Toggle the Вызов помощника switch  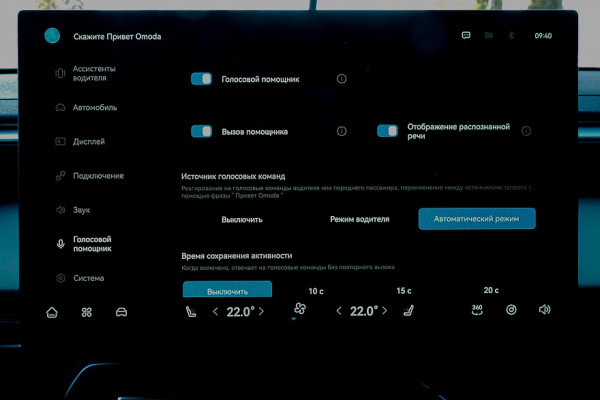click(x=201, y=131)
